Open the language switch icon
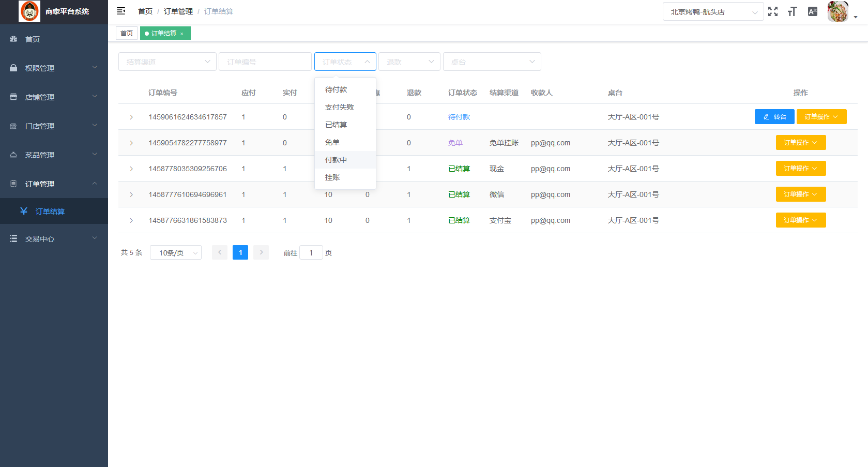The height and width of the screenshot is (467, 868). [x=813, y=11]
